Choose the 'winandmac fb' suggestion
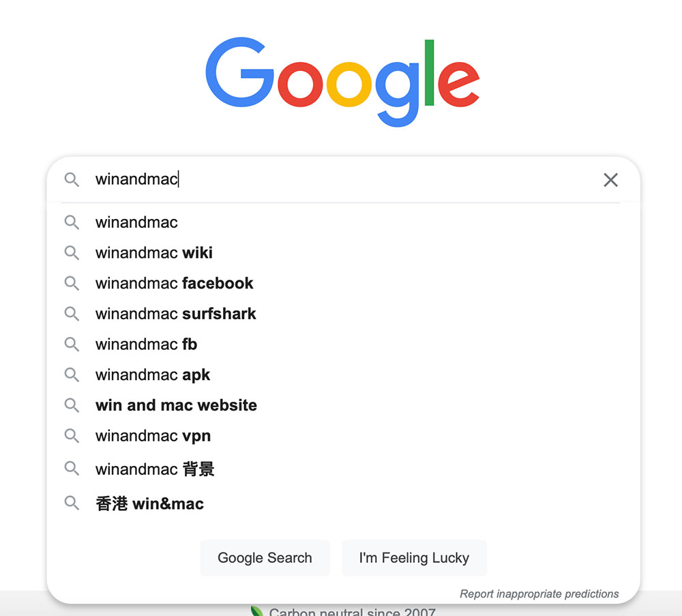Image resolution: width=682 pixels, height=616 pixels. click(x=146, y=344)
